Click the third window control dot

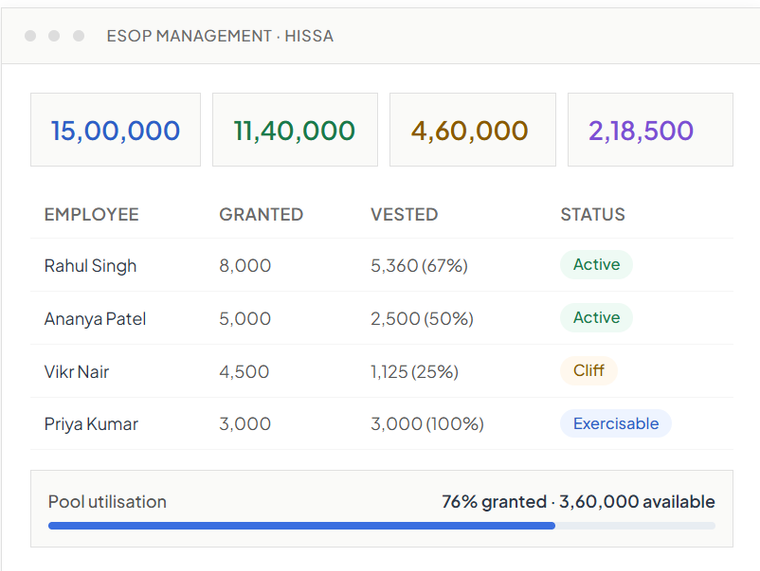(x=79, y=36)
